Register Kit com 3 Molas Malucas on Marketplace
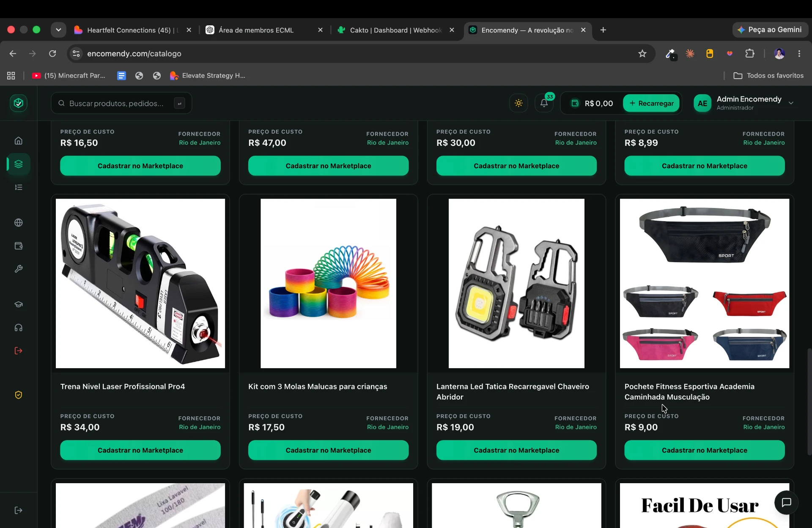Screen dimensions: 812x528 [x=328, y=450]
